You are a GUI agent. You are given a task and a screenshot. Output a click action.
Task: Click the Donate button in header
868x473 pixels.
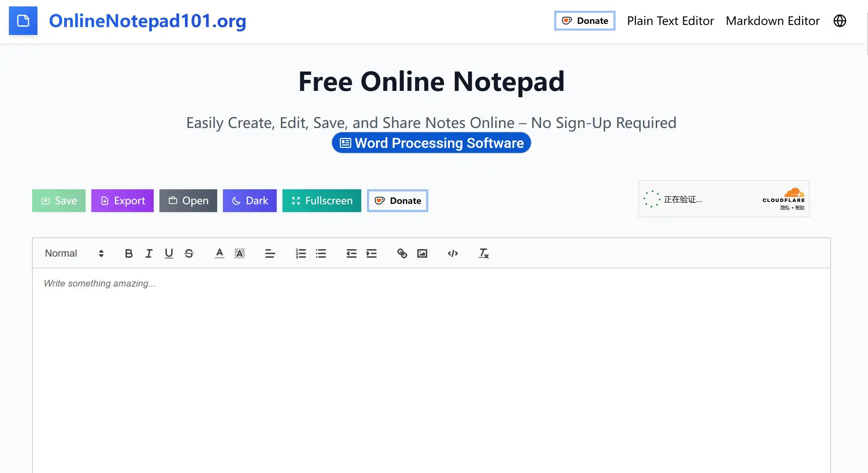click(x=585, y=21)
